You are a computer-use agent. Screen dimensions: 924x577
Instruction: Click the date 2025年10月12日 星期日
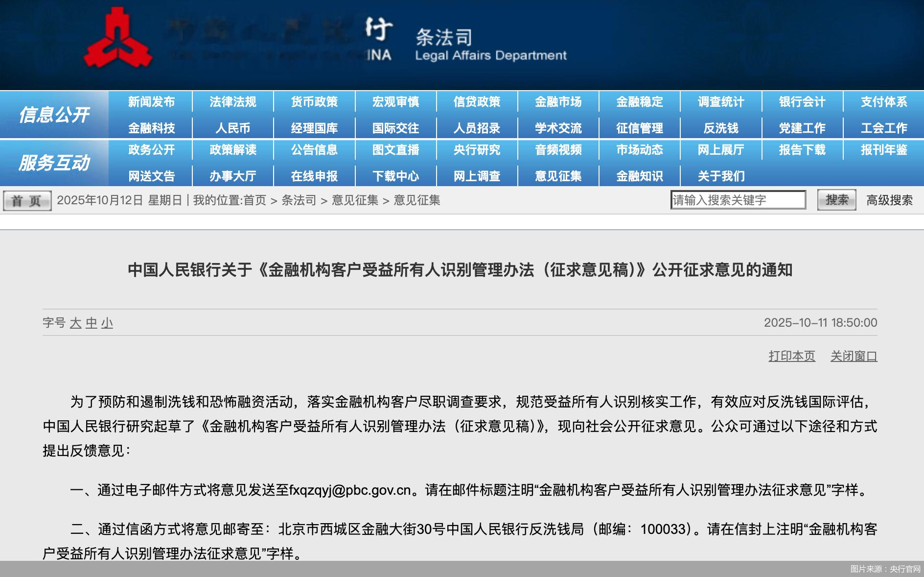click(119, 200)
